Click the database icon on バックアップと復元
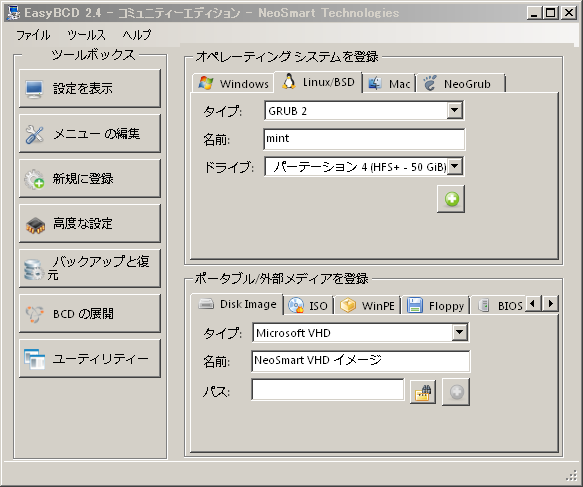Viewport: 583px width, 487px height. click(x=33, y=270)
